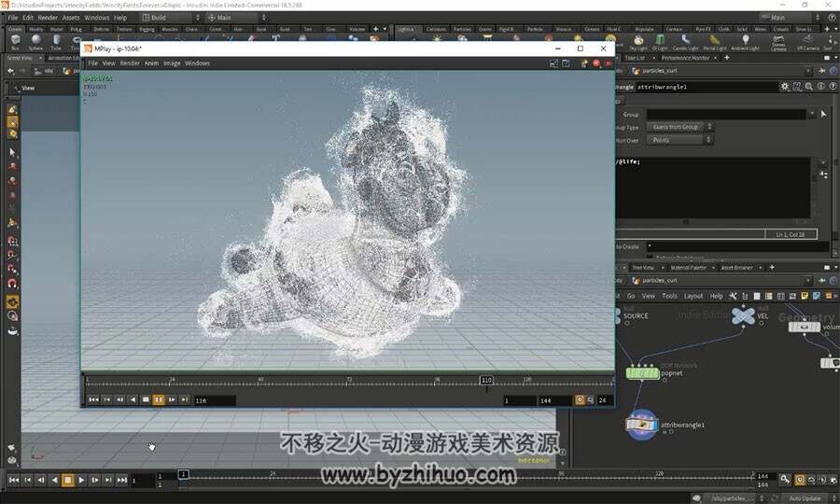Open the parameter gear menu for attribwrangle1
The height and width of the screenshot is (504, 840).
pyautogui.click(x=785, y=86)
